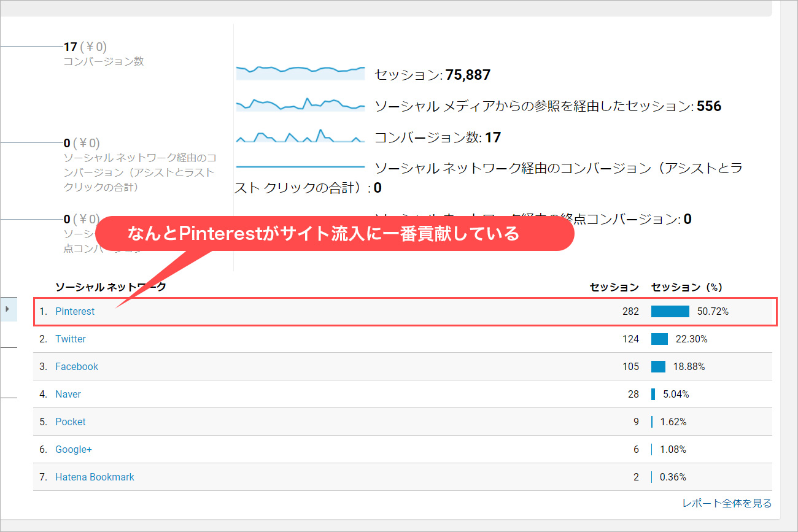The width and height of the screenshot is (798, 532).
Task: Open the Pocket social network link
Action: [71, 422]
